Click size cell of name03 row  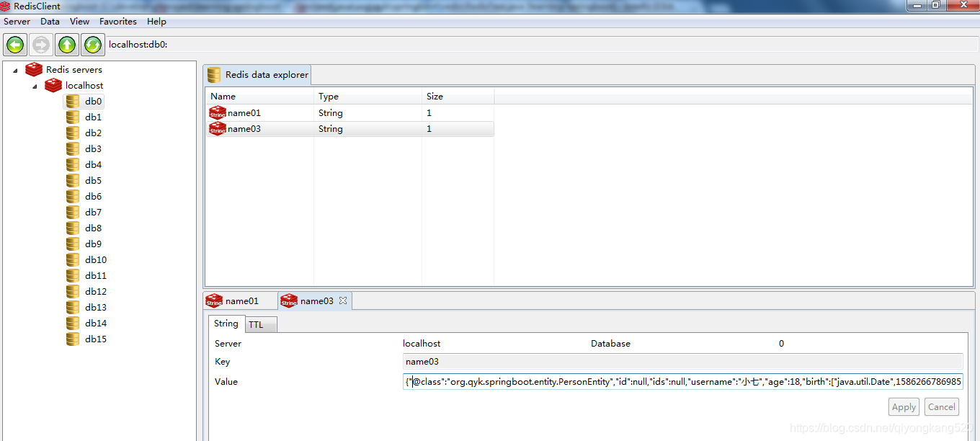click(429, 129)
